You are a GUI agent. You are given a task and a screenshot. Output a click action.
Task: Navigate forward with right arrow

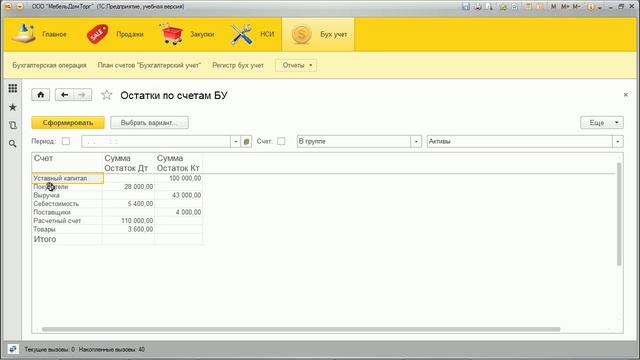[x=82, y=95]
